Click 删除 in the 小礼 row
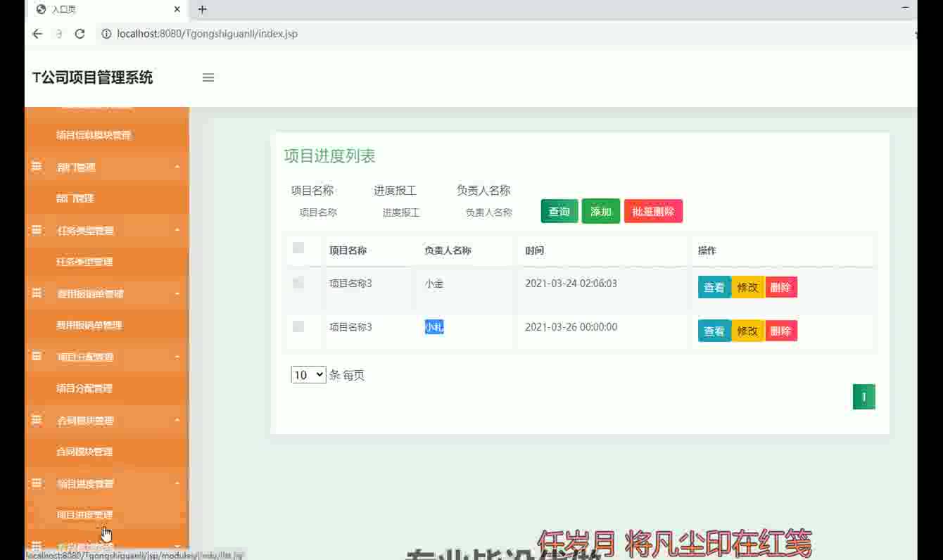Image resolution: width=943 pixels, height=560 pixels. click(780, 331)
